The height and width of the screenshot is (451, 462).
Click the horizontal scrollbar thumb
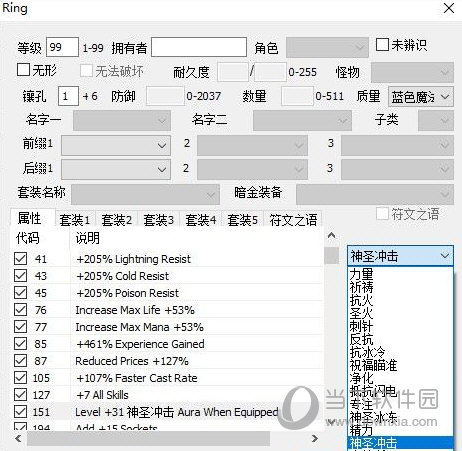point(148,438)
